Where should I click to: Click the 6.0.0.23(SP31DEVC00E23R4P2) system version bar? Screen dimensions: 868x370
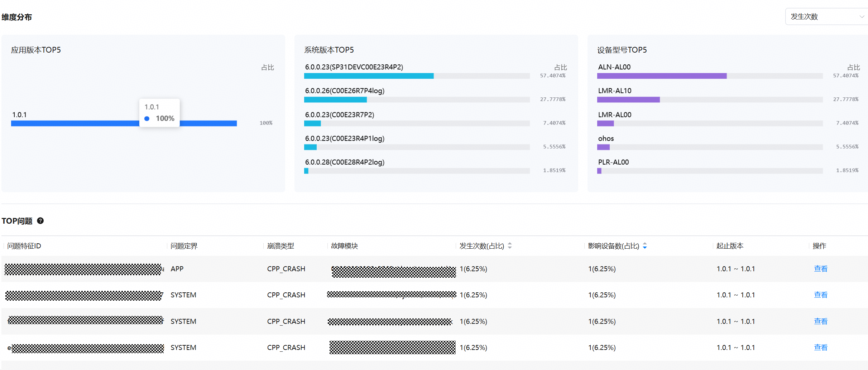click(x=369, y=76)
